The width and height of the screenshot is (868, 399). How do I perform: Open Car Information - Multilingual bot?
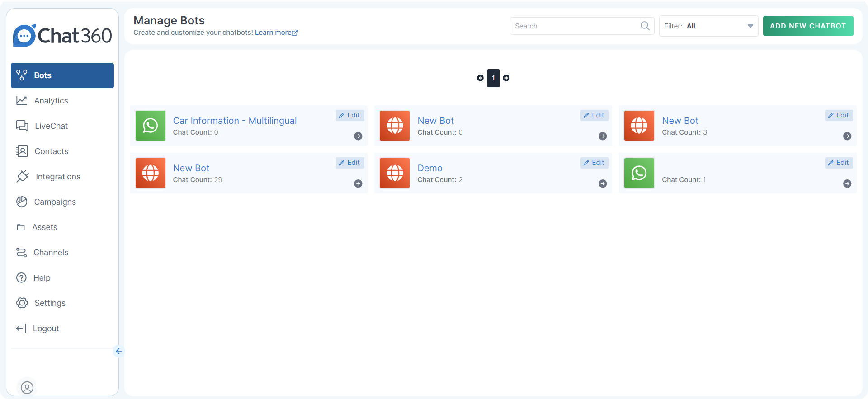coord(235,121)
